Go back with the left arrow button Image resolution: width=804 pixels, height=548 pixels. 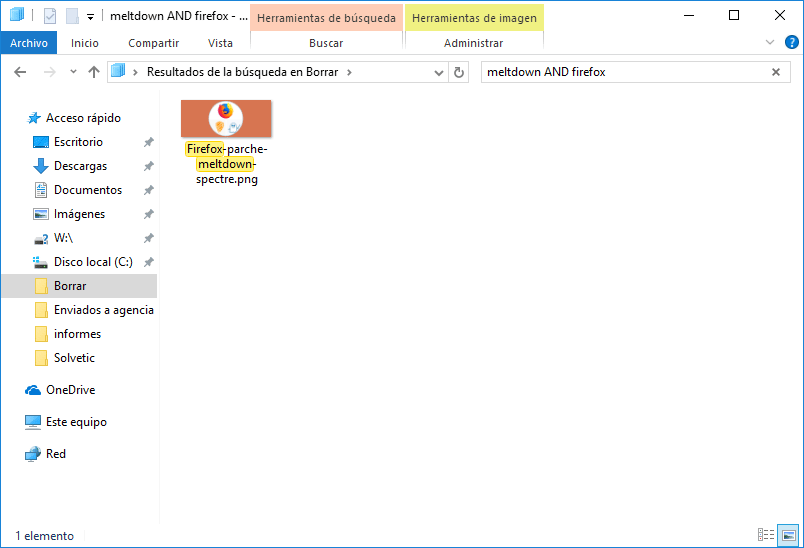[x=20, y=72]
